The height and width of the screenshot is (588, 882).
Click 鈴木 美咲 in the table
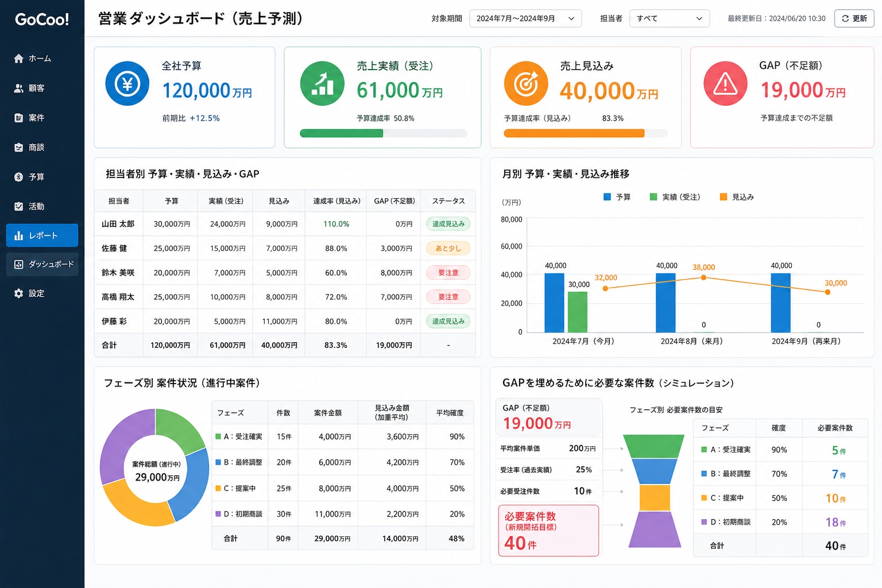(x=118, y=273)
